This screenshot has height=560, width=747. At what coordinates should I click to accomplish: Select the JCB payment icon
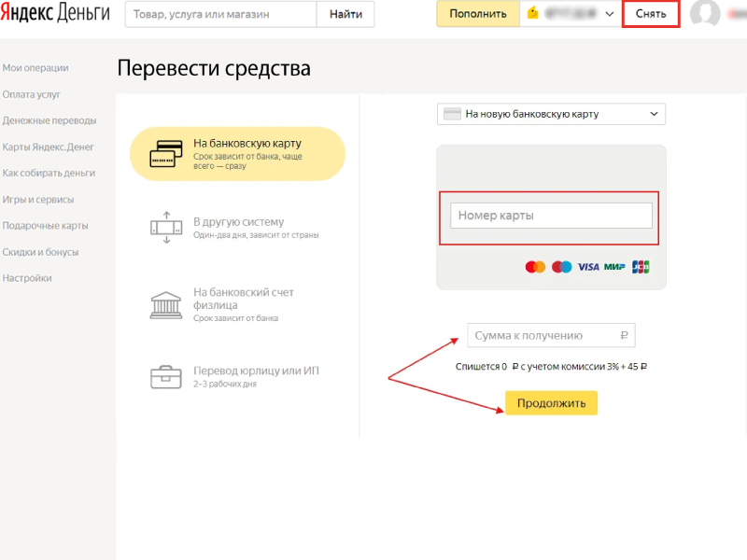click(x=641, y=266)
